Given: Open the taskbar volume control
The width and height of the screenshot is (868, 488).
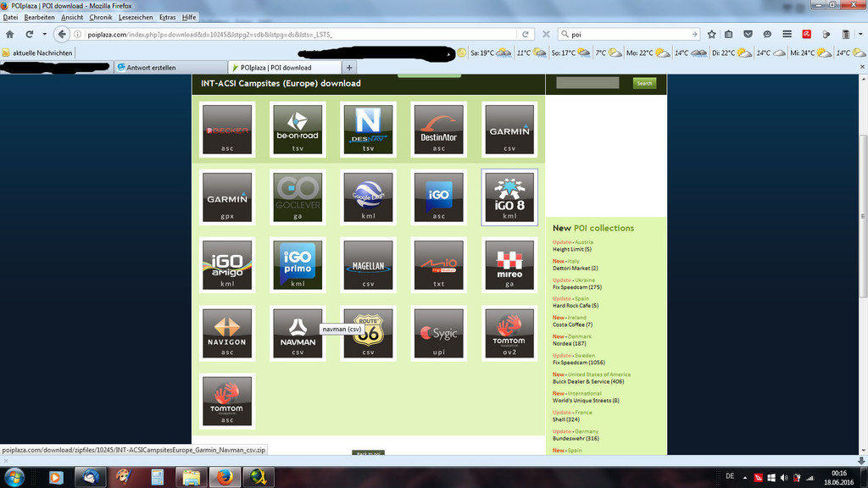Looking at the screenshot, I should coord(784,478).
